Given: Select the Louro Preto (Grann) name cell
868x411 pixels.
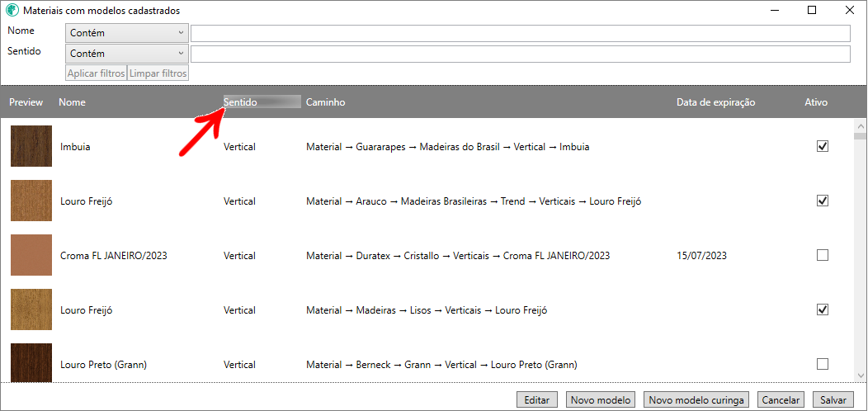Looking at the screenshot, I should [x=103, y=365].
